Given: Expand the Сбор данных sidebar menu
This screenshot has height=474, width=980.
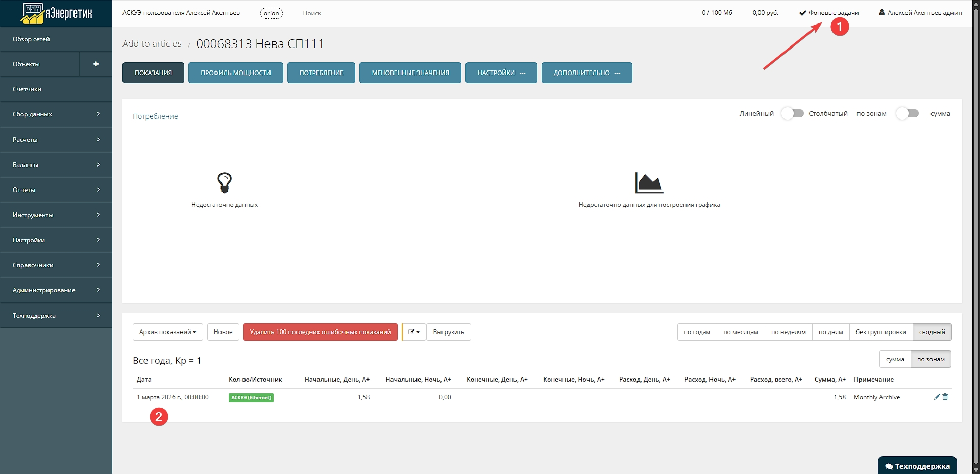Looking at the screenshot, I should [x=56, y=114].
